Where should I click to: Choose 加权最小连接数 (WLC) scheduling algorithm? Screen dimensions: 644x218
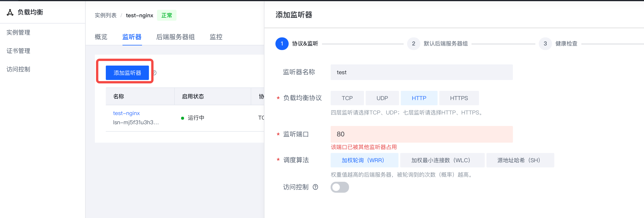point(442,160)
